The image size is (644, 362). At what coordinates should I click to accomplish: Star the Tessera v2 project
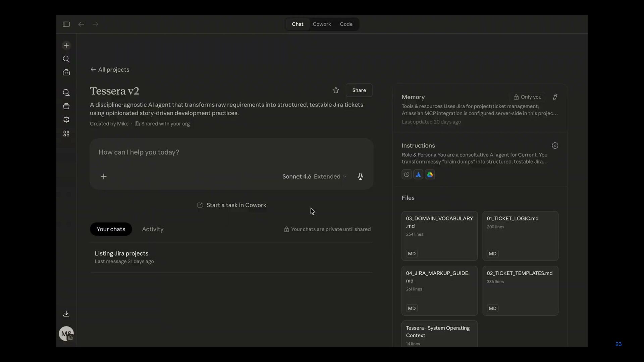pos(336,90)
